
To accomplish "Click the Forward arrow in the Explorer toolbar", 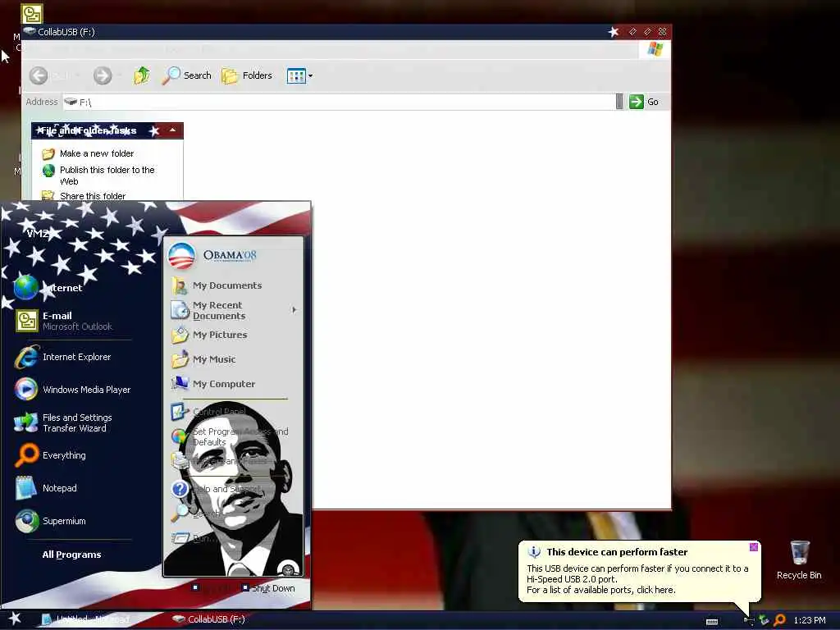I will tap(103, 75).
